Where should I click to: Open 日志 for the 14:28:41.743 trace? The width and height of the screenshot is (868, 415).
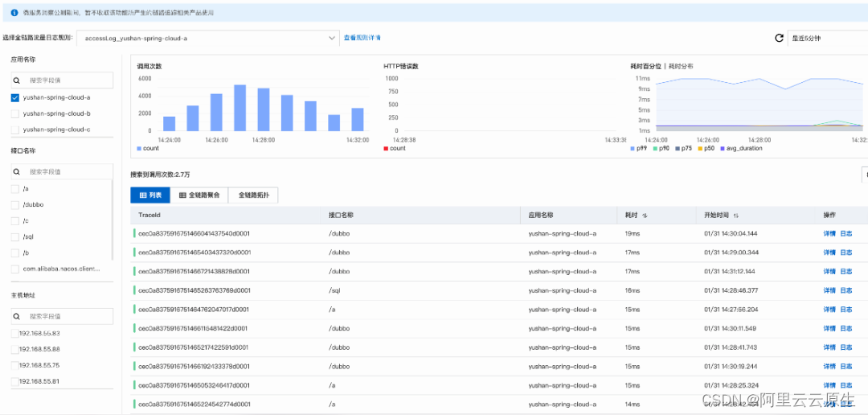click(845, 347)
